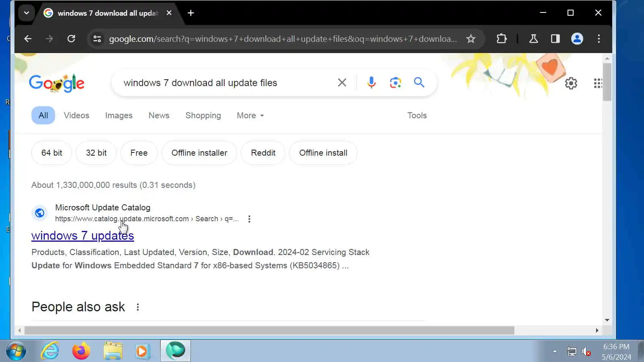The height and width of the screenshot is (362, 644).
Task: Open Chrome three-dot menu
Action: click(599, 39)
